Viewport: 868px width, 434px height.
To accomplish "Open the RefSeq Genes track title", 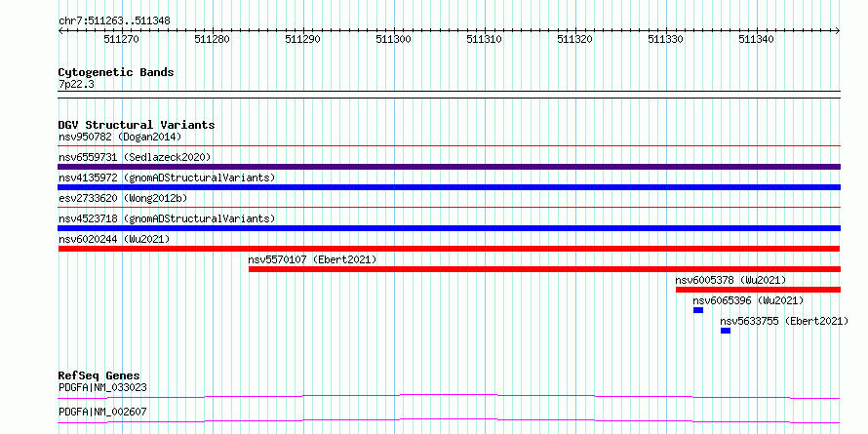I will [99, 376].
